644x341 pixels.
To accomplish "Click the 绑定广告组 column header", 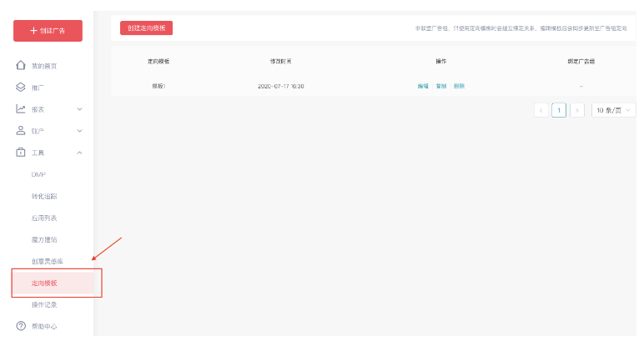I will tap(581, 61).
